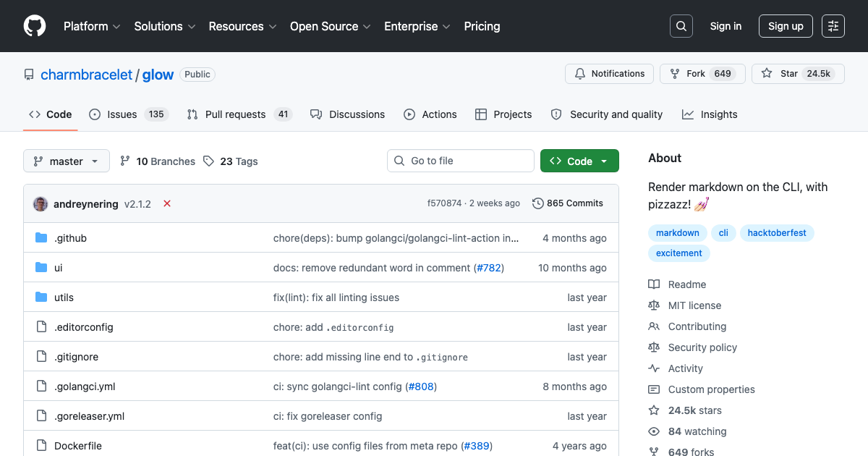The image size is (868, 456).
Task: Click the history clock icon by 865 Commits
Action: (x=537, y=203)
